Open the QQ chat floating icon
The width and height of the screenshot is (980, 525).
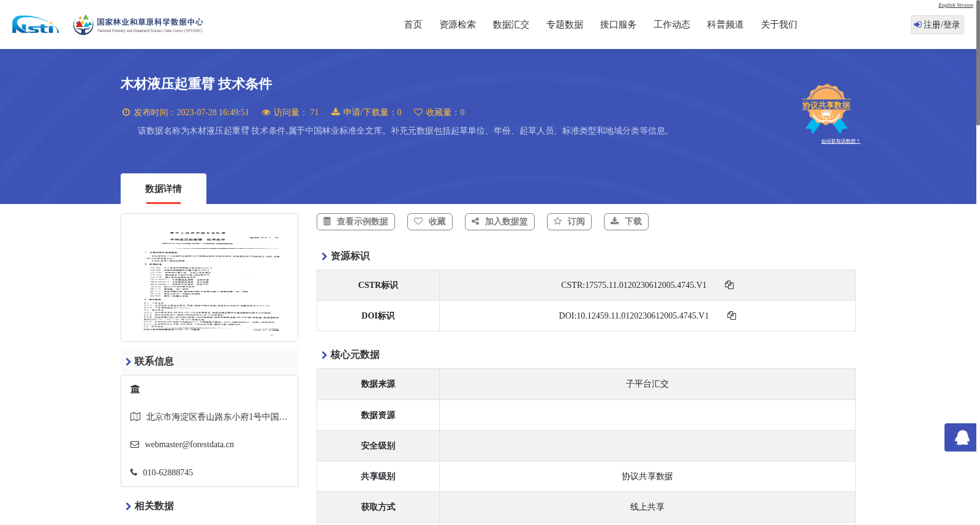click(960, 437)
